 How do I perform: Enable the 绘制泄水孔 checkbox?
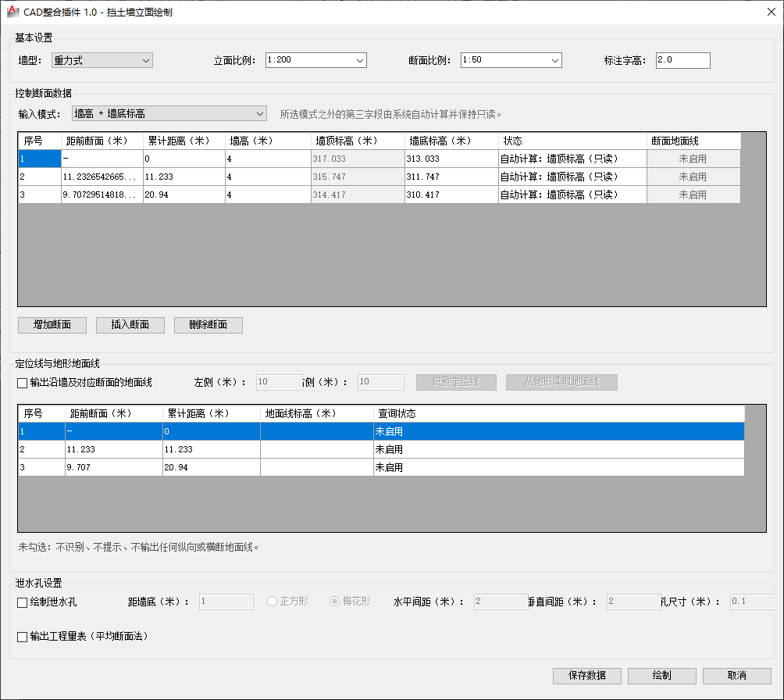pos(22,602)
